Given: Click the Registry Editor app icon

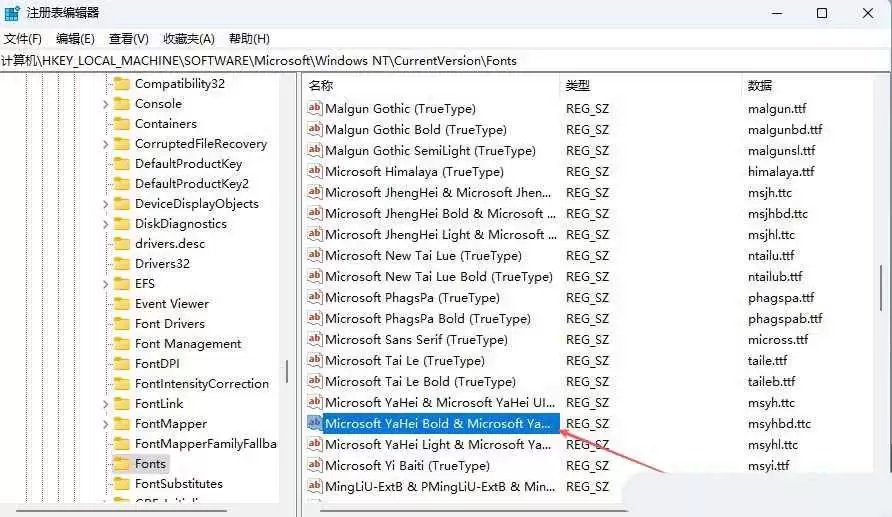Looking at the screenshot, I should click(x=12, y=13).
